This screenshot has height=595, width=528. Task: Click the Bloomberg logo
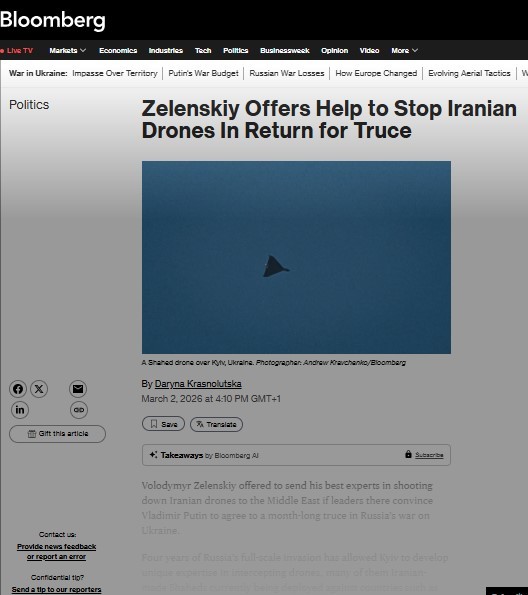(x=53, y=20)
